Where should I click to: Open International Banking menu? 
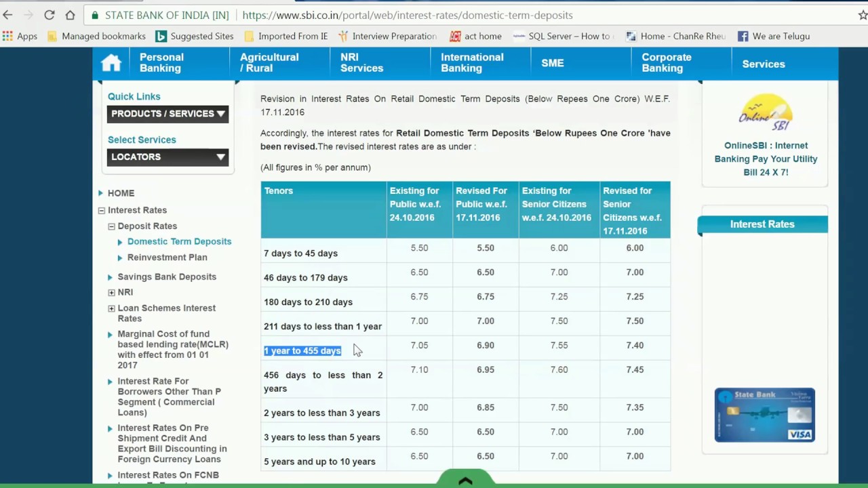(x=472, y=63)
